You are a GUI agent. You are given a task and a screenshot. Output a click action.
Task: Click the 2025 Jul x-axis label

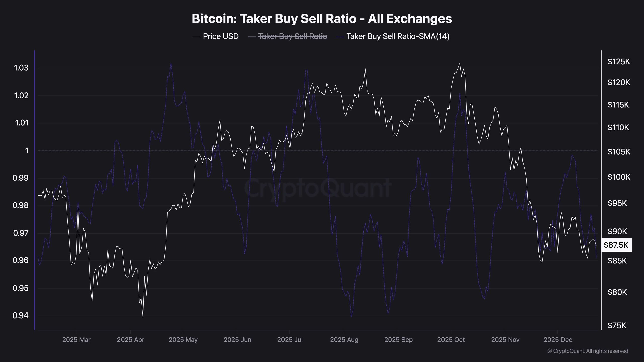290,340
